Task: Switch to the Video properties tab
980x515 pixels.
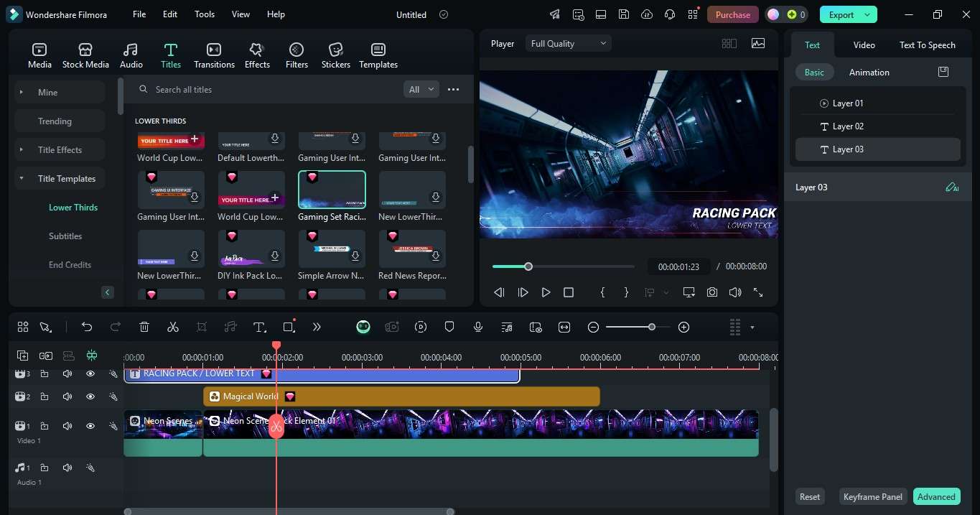Action: 864,45
